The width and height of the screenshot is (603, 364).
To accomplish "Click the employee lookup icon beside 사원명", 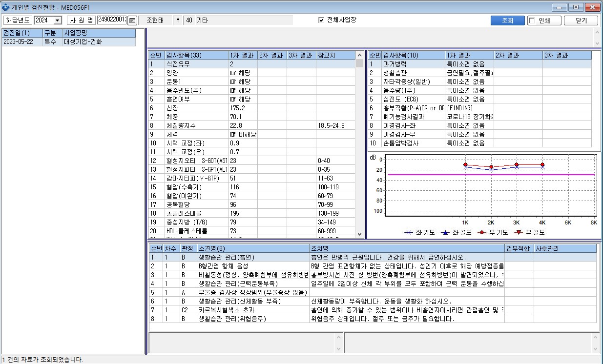I will tap(132, 20).
